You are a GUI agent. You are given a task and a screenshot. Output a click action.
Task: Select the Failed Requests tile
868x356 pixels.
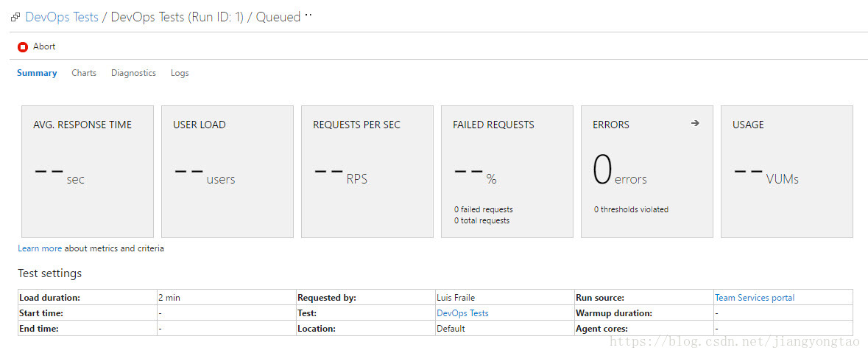click(507, 172)
